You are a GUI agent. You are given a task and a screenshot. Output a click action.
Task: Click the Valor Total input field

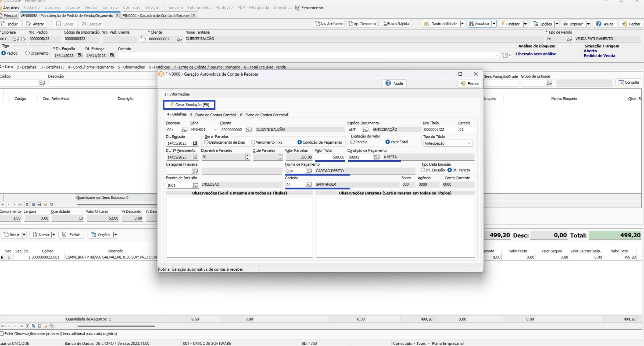pyautogui.click(x=330, y=157)
